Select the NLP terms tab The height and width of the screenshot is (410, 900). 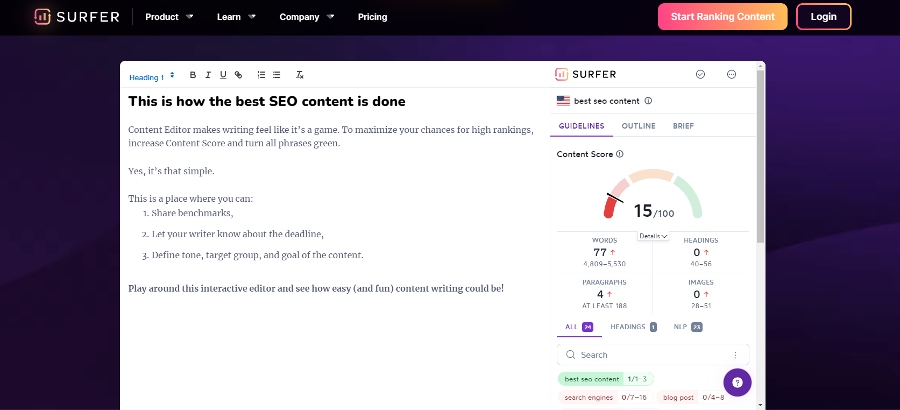(688, 327)
